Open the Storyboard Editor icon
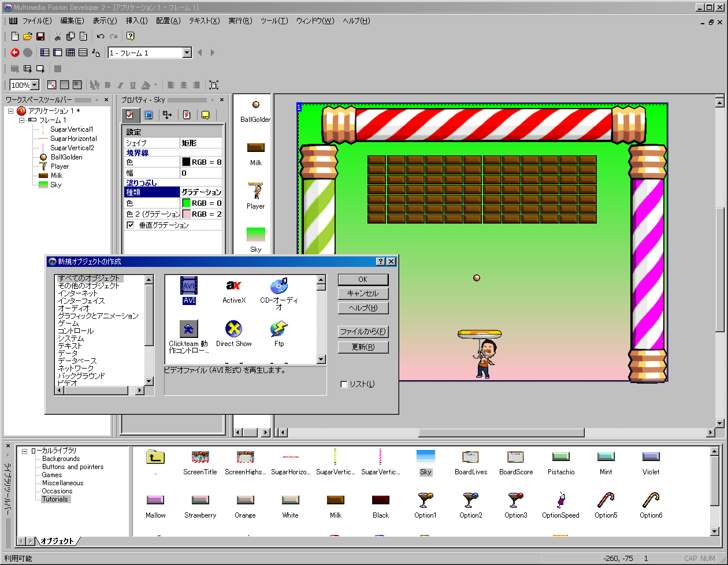This screenshot has width=728, height=565. [x=44, y=53]
